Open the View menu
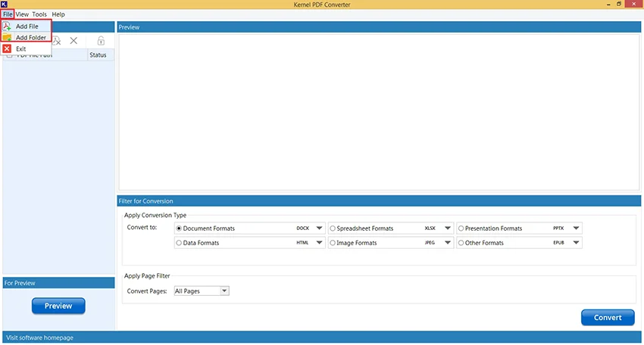Image resolution: width=644 pixels, height=345 pixels. 22,14
